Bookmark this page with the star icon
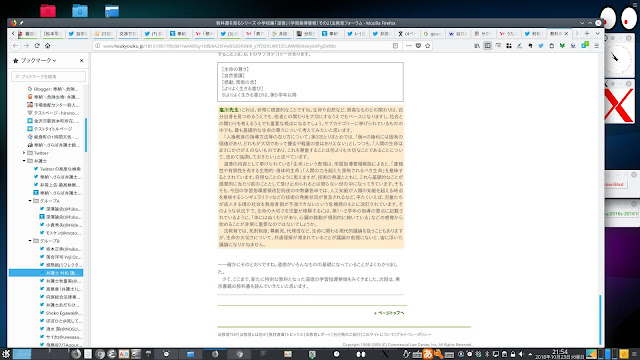Screen dimensions: 640x360 coord(427,46)
